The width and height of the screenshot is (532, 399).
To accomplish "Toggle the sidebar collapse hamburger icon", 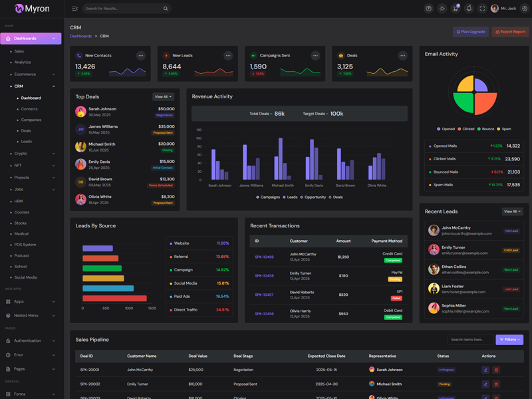I will click(74, 9).
